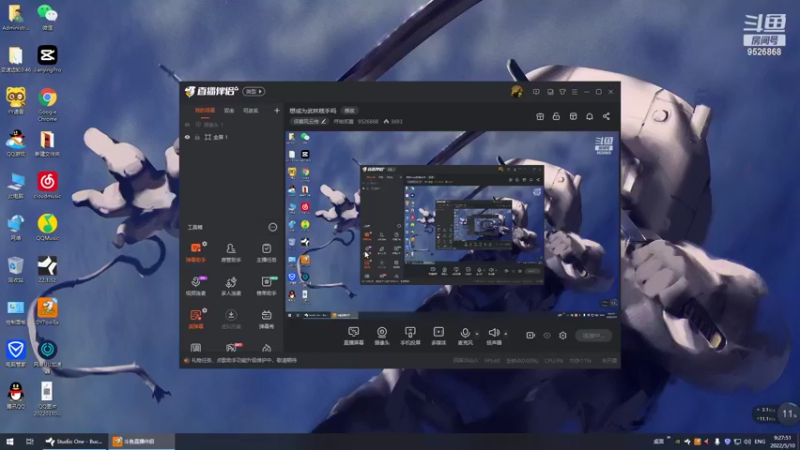Viewport: 800px width, 450px height.
Task: Switch to the third scene tab
Action: 251,111
